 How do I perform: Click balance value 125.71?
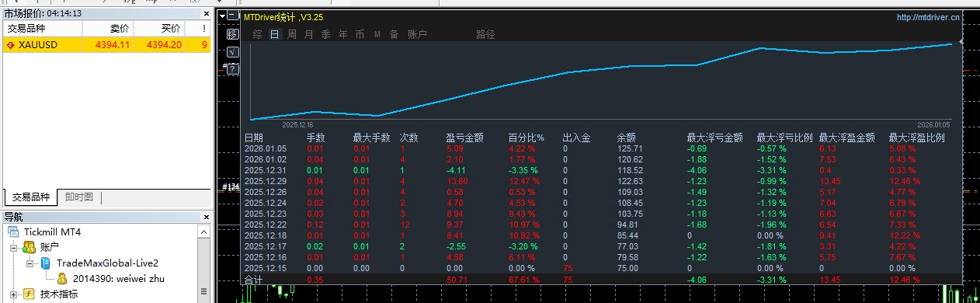pyautogui.click(x=630, y=148)
